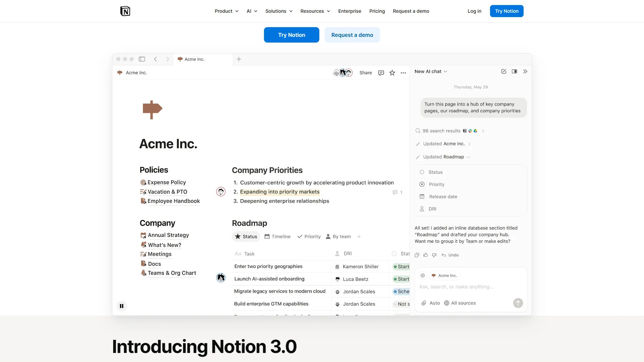Open the AI dropdown menu

(x=252, y=11)
